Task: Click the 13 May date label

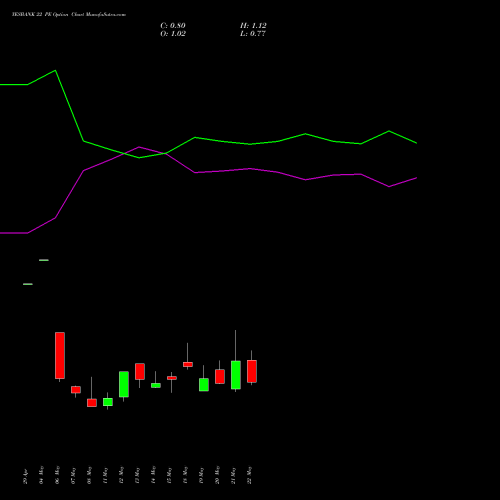Action: coord(138,475)
